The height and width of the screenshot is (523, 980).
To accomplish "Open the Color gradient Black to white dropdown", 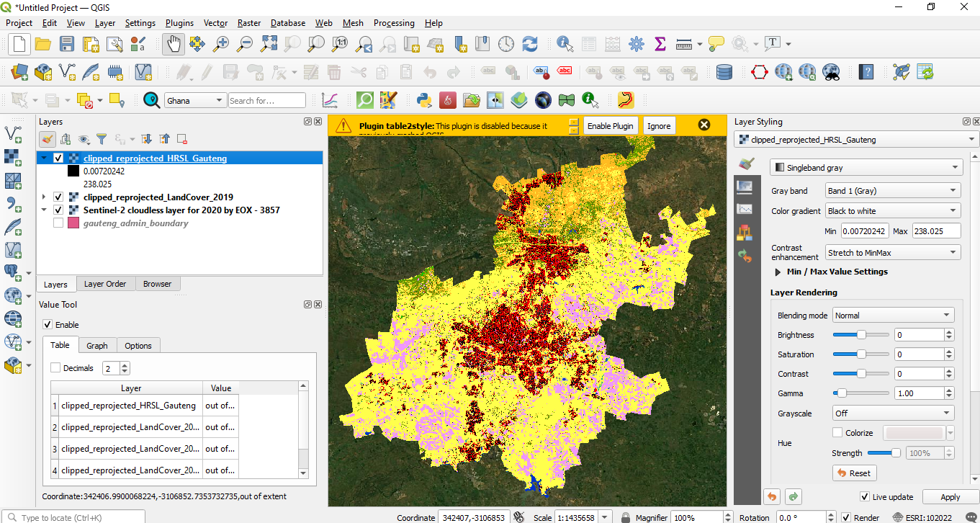I will (893, 211).
